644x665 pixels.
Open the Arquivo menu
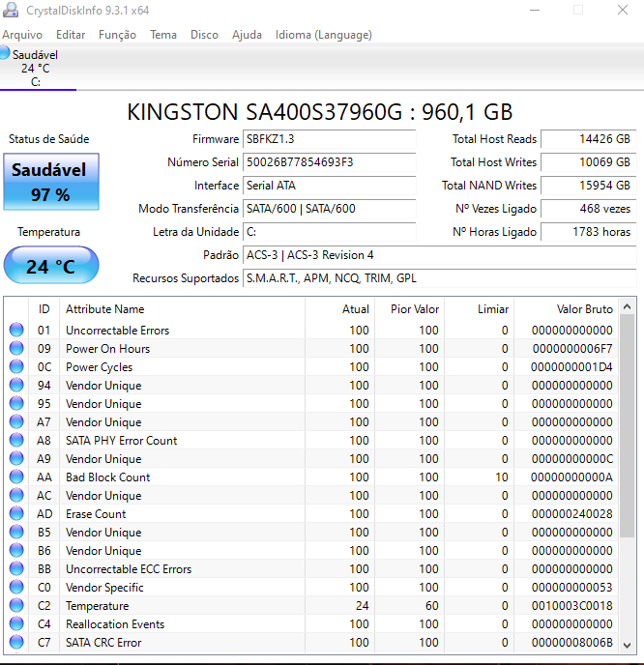(x=22, y=35)
